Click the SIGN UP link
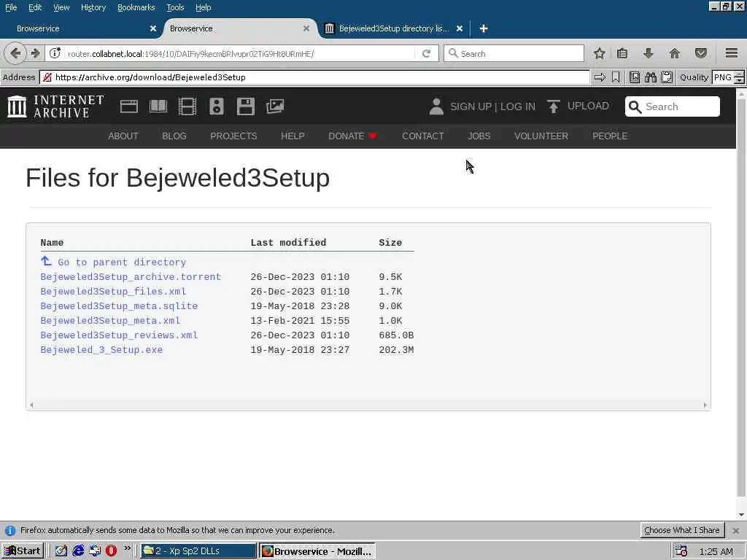This screenshot has width=747, height=560. point(471,106)
